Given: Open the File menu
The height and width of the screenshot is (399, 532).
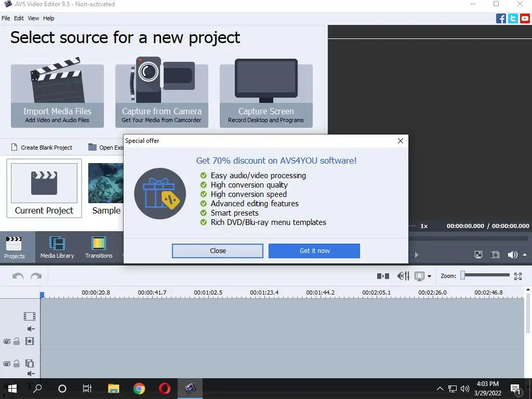Looking at the screenshot, I should pyautogui.click(x=6, y=18).
